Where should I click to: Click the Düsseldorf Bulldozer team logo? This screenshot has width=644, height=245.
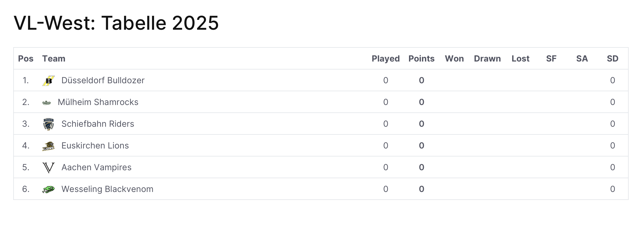[x=49, y=81]
